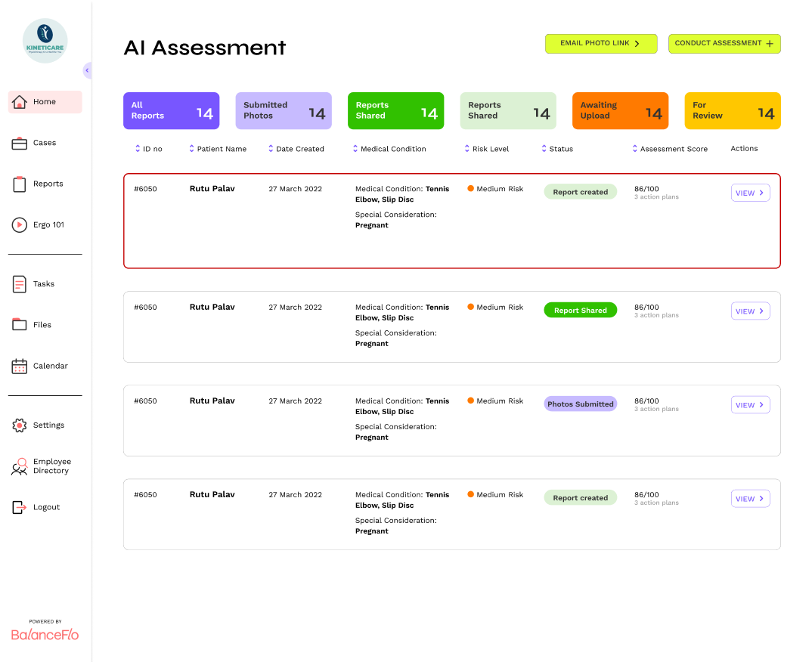812x662 pixels.
Task: Sort by Assessment Score column
Action: (x=670, y=149)
